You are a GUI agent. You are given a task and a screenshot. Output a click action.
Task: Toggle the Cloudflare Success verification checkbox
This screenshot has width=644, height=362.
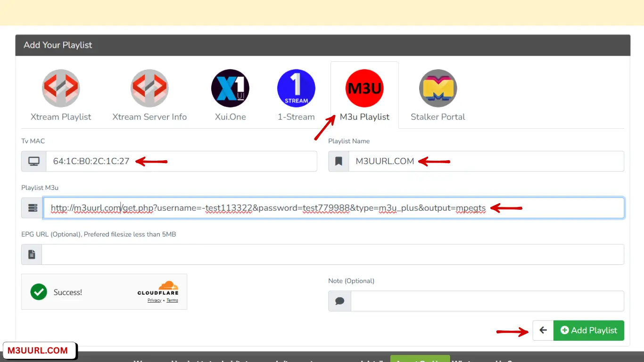(x=39, y=292)
